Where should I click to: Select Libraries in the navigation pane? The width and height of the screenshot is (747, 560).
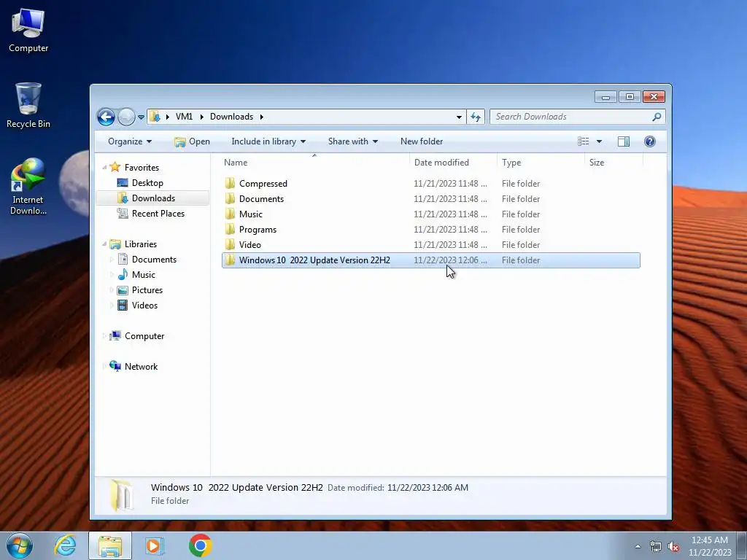(x=141, y=244)
